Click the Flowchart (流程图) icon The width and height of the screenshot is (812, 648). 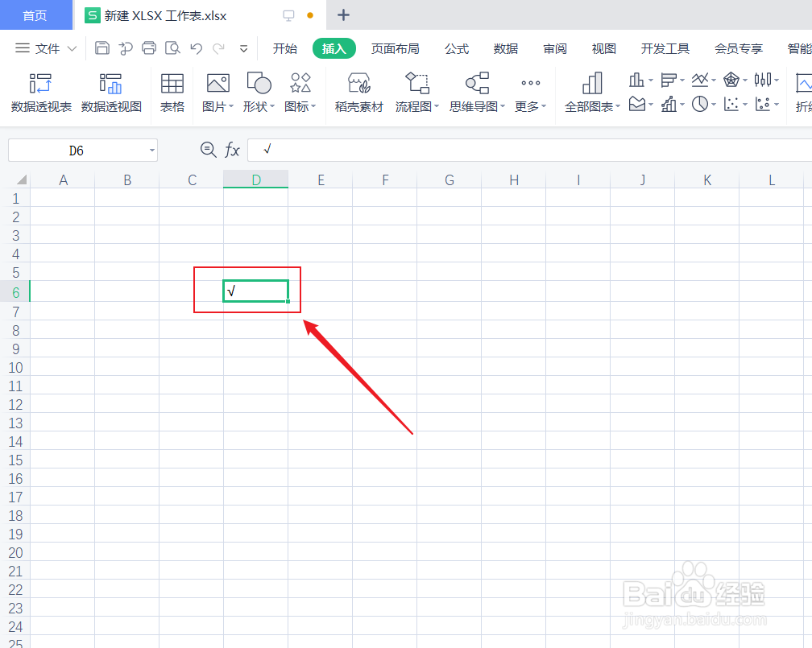tap(417, 83)
